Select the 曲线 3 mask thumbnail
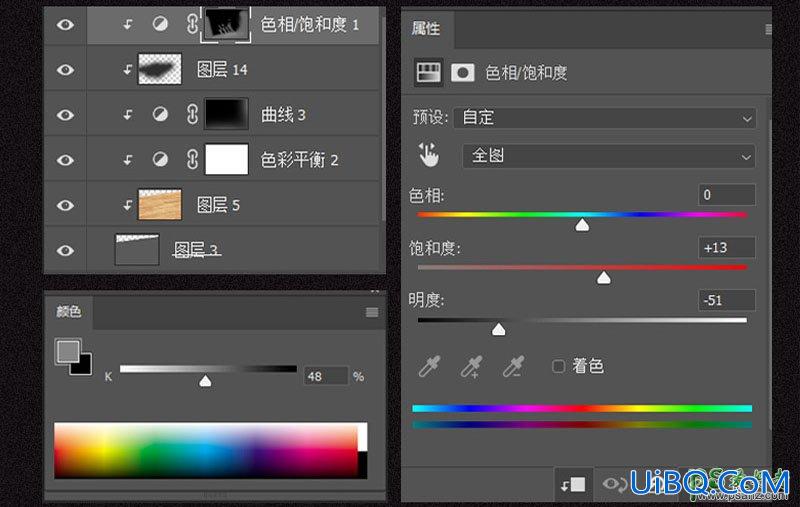This screenshot has width=800, height=507. coord(226,114)
